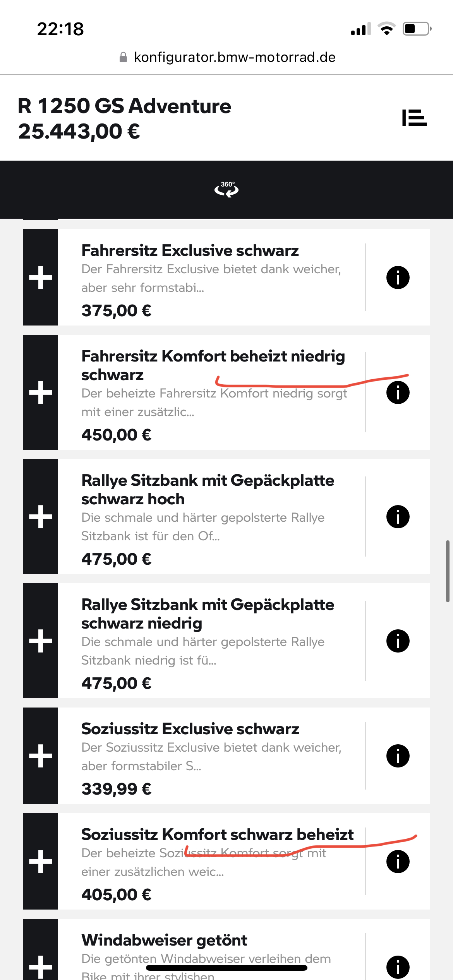Open the configuration summary list icon
453x980 pixels.
click(x=414, y=118)
